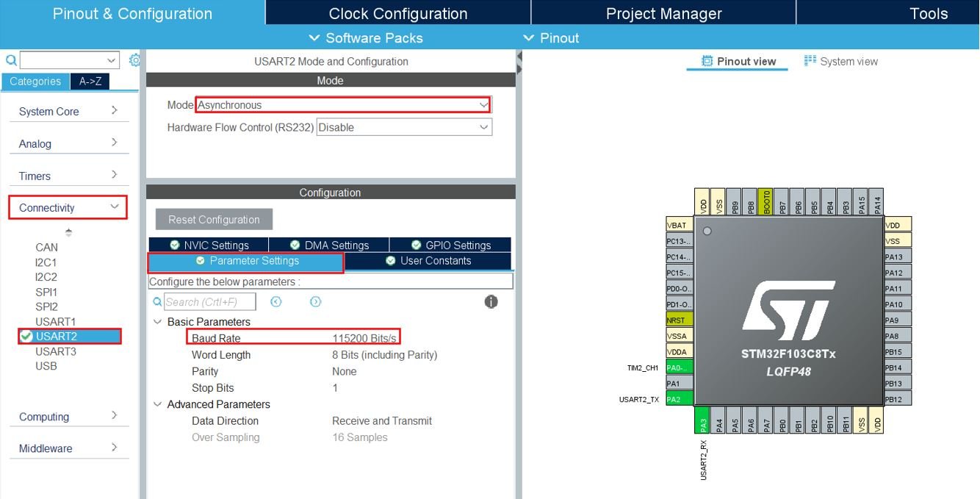Select the green PA2 pin on chip
The width and height of the screenshot is (980, 499).
pyautogui.click(x=680, y=399)
